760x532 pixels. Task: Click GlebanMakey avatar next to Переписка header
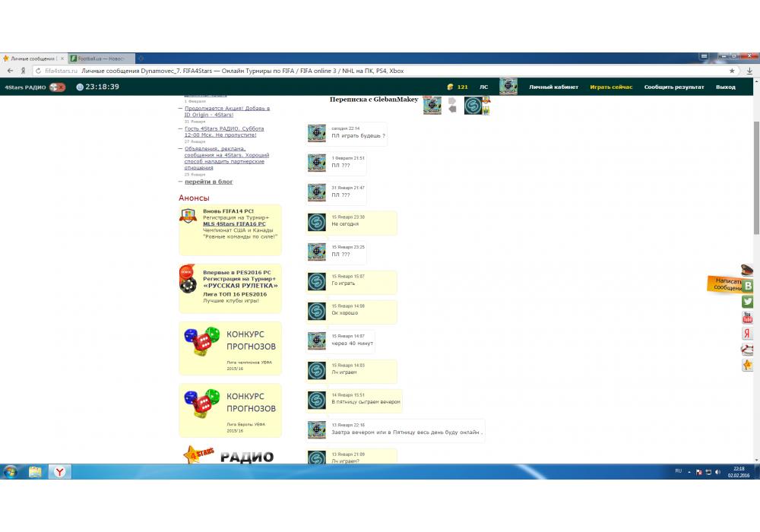(473, 106)
